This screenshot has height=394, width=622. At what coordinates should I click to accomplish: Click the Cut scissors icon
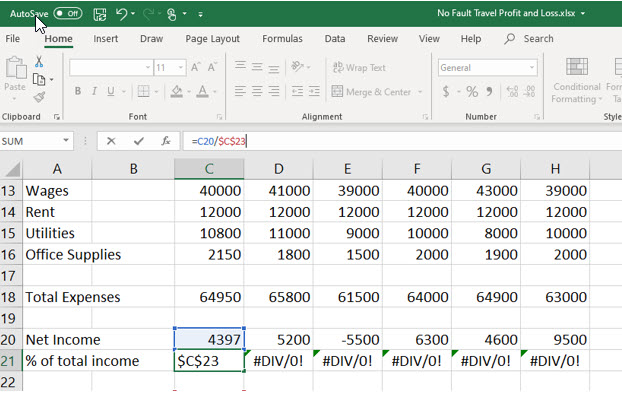tap(39, 62)
